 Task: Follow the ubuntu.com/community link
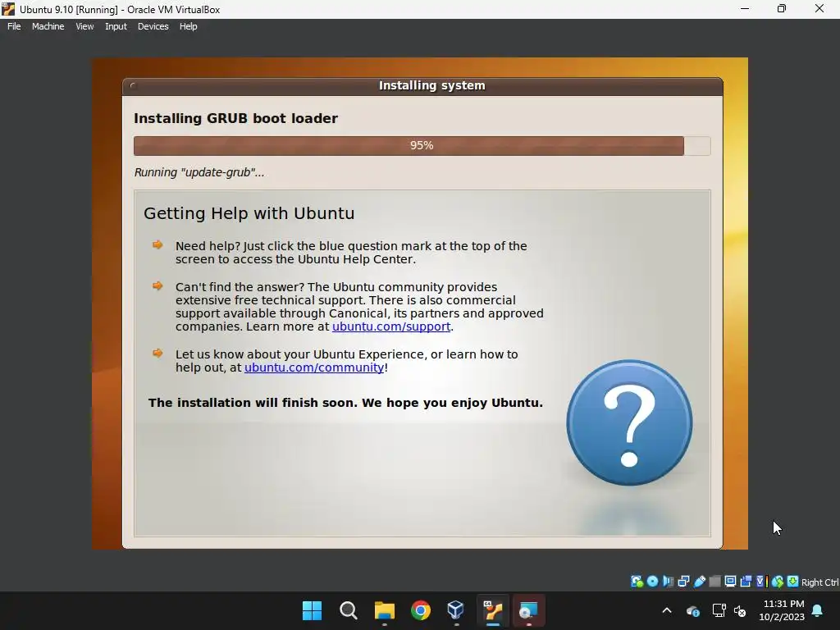(314, 367)
